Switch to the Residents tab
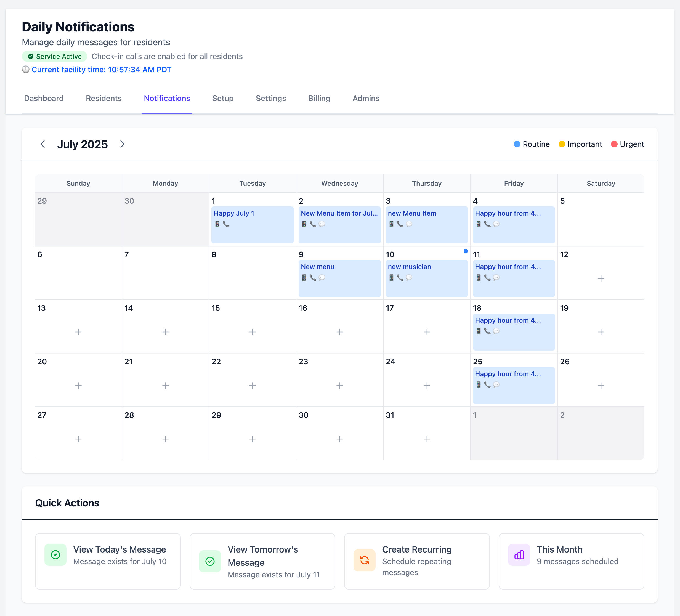 pyautogui.click(x=103, y=98)
